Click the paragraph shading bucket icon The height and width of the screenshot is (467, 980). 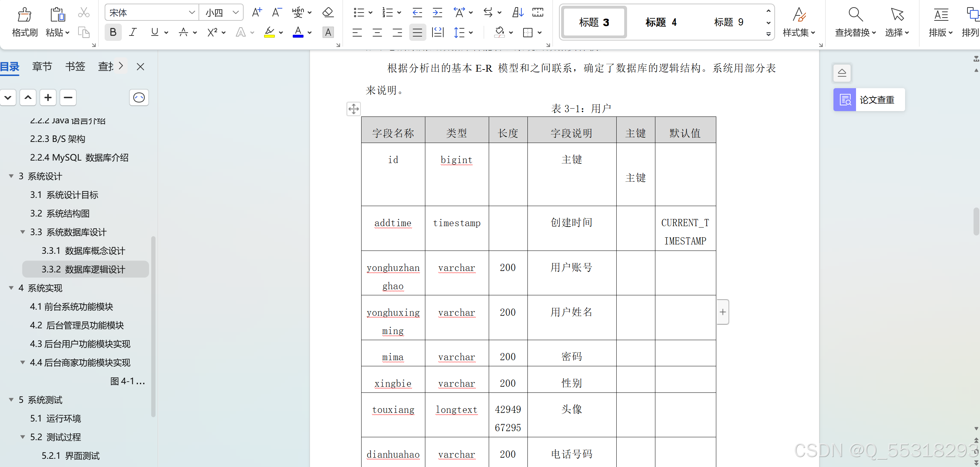coord(499,32)
